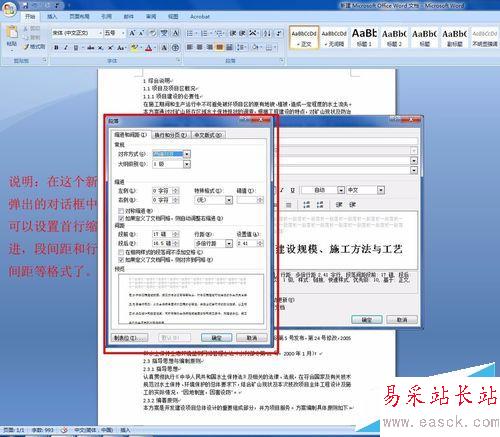Apply strikethrough from the ribbon
500x437 pixels.
[x=90, y=48]
